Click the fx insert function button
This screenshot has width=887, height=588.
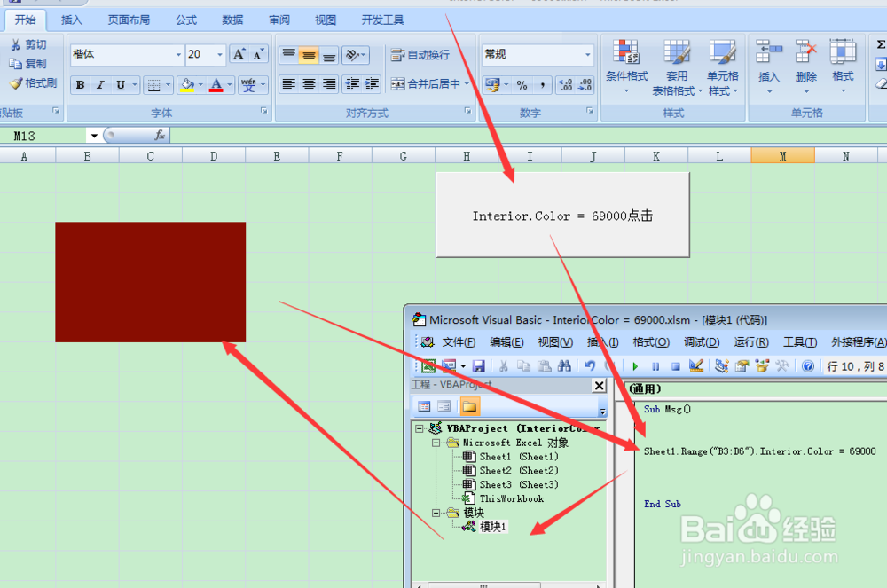click(x=160, y=135)
